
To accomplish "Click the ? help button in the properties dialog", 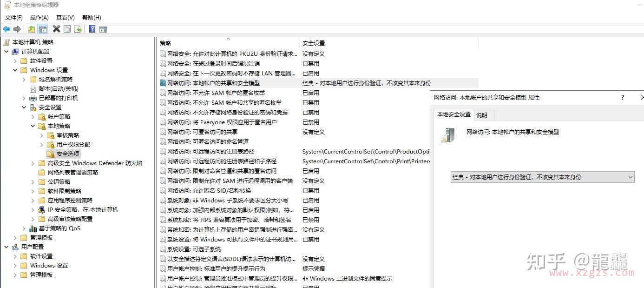I will pos(622,97).
